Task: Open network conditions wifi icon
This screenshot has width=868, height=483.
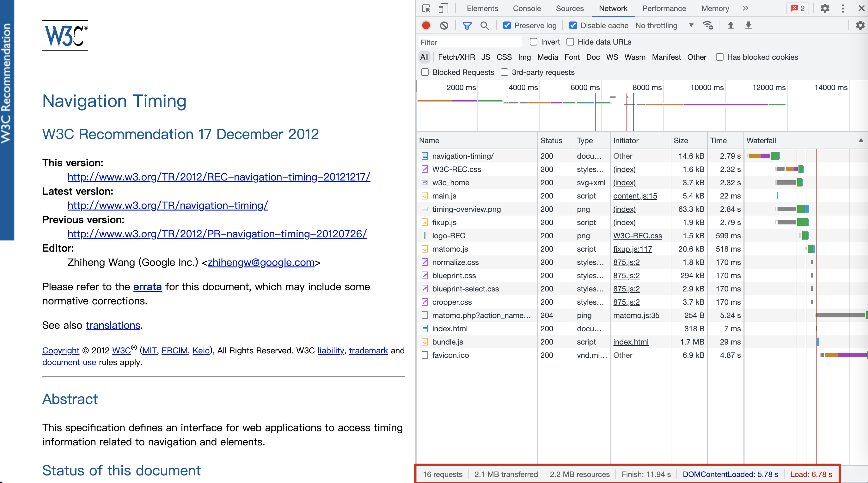Action: [708, 25]
